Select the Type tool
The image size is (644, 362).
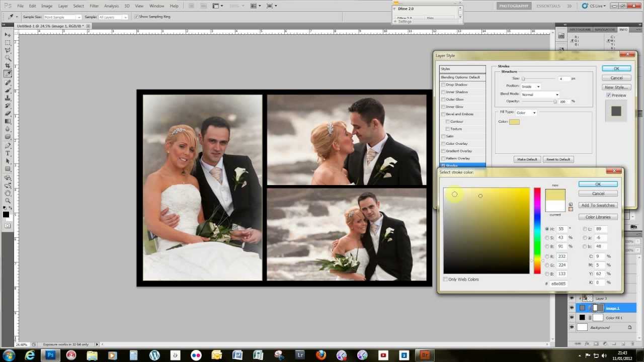[8, 153]
